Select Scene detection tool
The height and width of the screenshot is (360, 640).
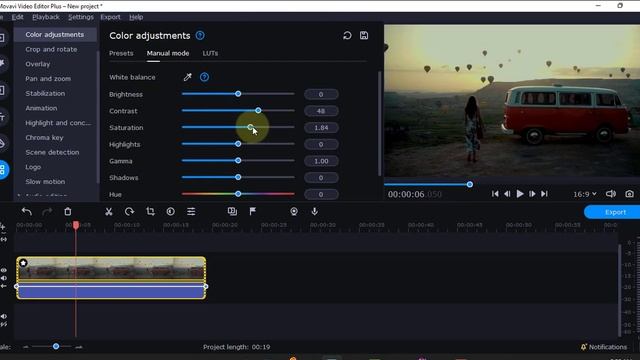52,152
